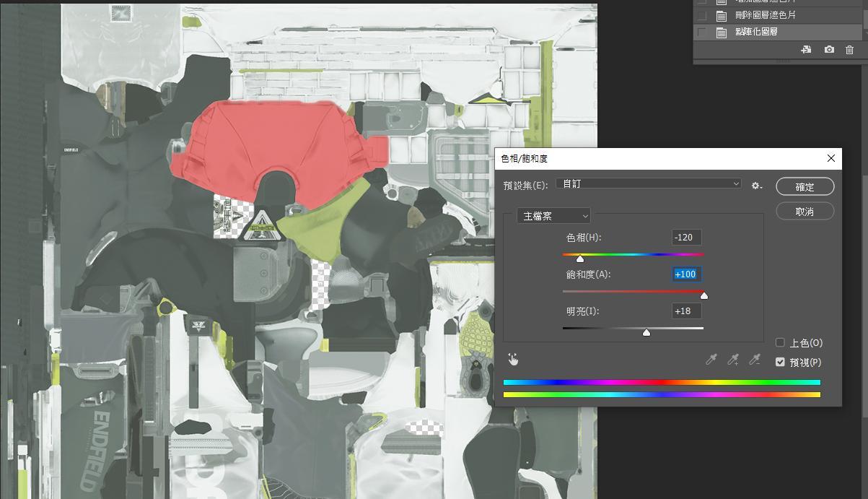The height and width of the screenshot is (499, 868).
Task: Close the 色相/飽和度 dialog
Action: point(830,158)
